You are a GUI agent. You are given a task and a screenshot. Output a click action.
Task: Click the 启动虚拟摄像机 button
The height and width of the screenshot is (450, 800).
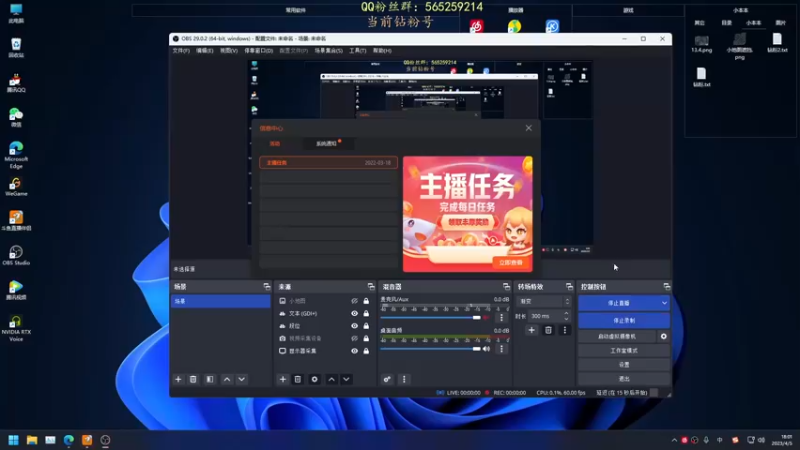617,337
